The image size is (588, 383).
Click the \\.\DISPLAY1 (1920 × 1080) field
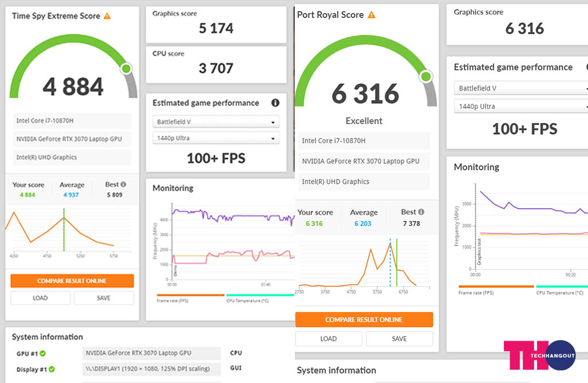152,369
